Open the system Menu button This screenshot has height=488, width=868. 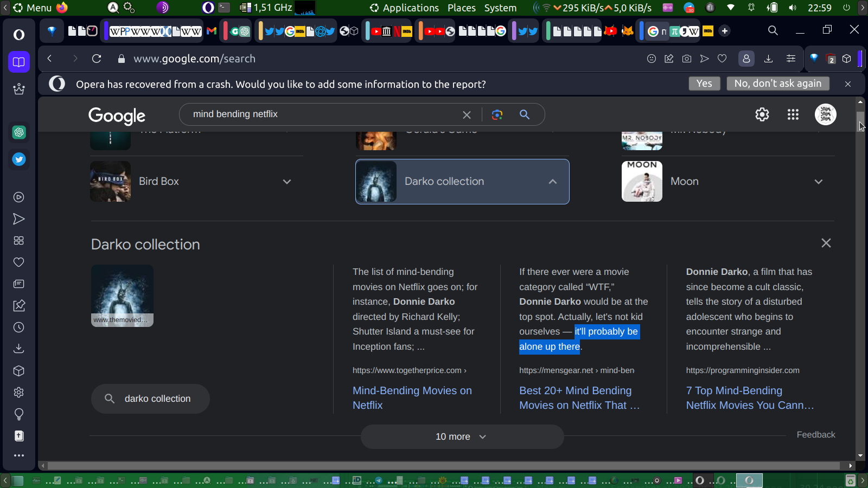point(32,8)
